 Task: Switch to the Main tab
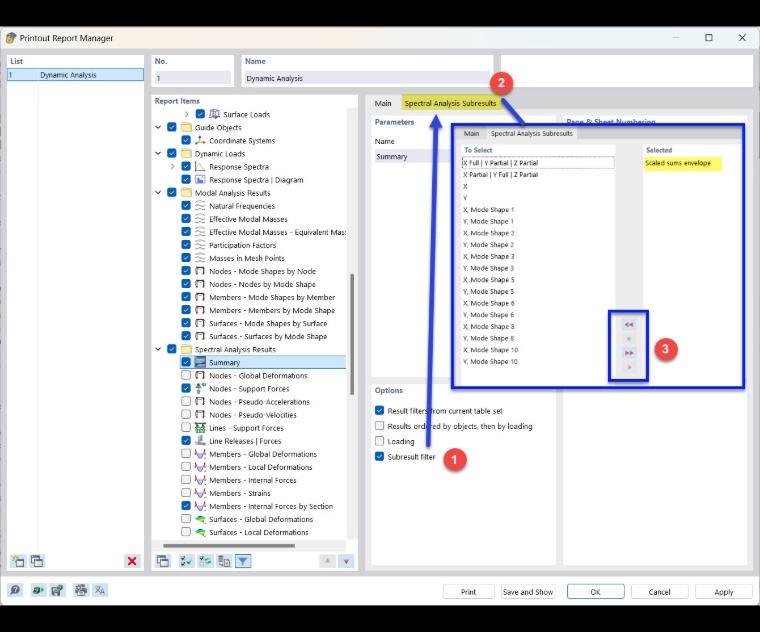click(383, 103)
